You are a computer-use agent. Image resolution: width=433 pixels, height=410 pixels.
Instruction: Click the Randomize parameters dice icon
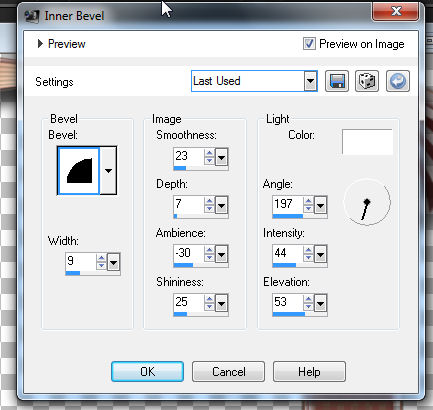[x=367, y=81]
